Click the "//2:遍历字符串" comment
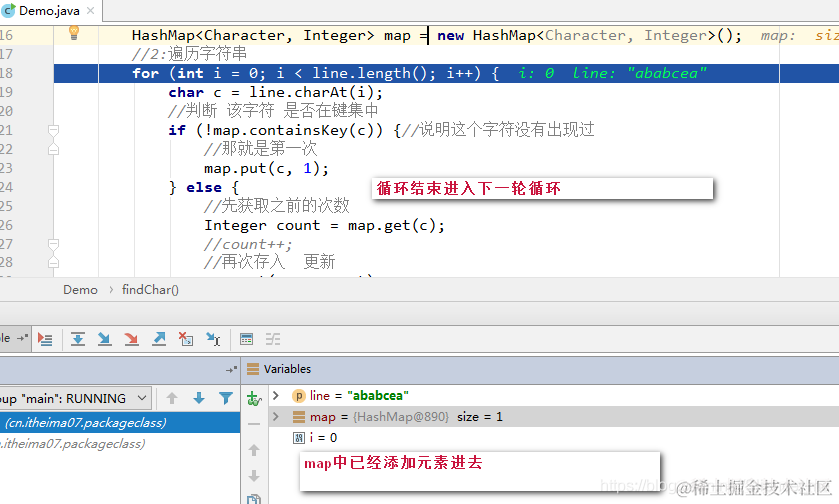Screen dimensions: 839x504 click(189, 54)
